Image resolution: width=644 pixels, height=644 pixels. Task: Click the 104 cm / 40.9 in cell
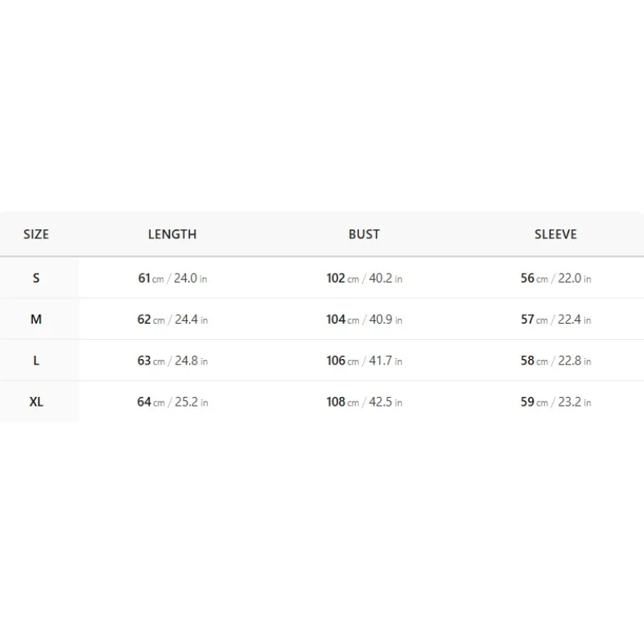point(365,319)
